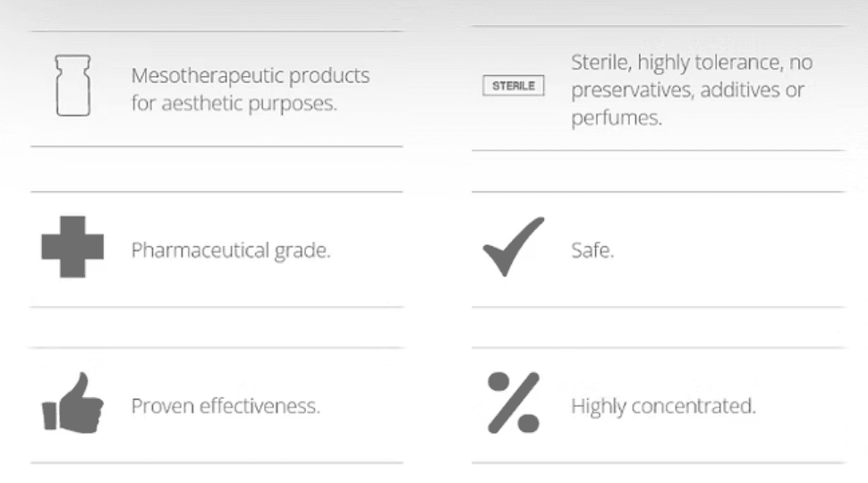Click the word "Pharmaceutical"

[x=199, y=250]
